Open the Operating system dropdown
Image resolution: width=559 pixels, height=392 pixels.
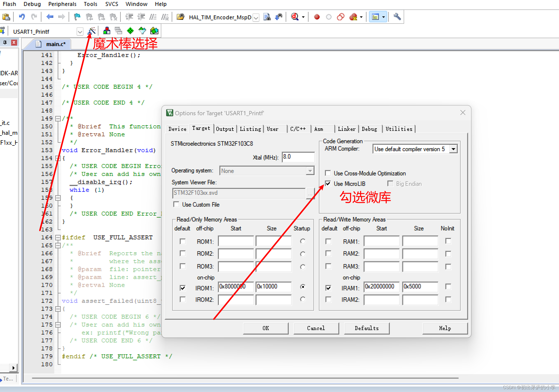310,171
